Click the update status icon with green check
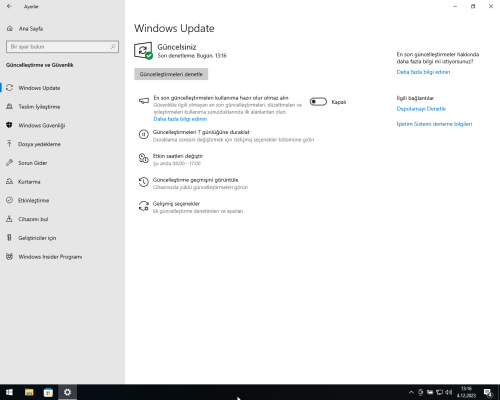This screenshot has height=400, width=500. coord(143,51)
